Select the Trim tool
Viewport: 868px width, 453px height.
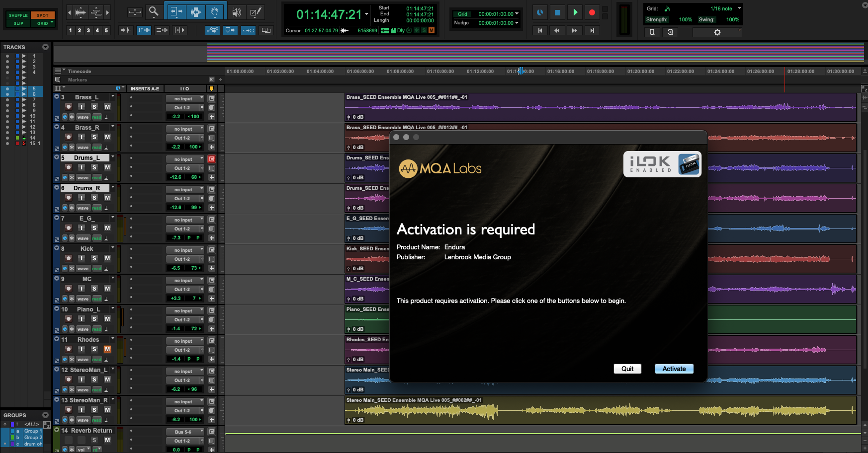pos(175,11)
